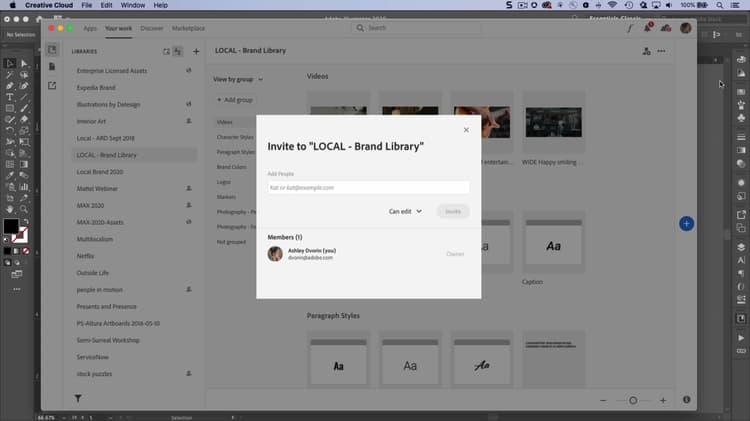Open Edit Toolbar three dots
Viewport: 750px width, 421px height.
[x=17, y=289]
